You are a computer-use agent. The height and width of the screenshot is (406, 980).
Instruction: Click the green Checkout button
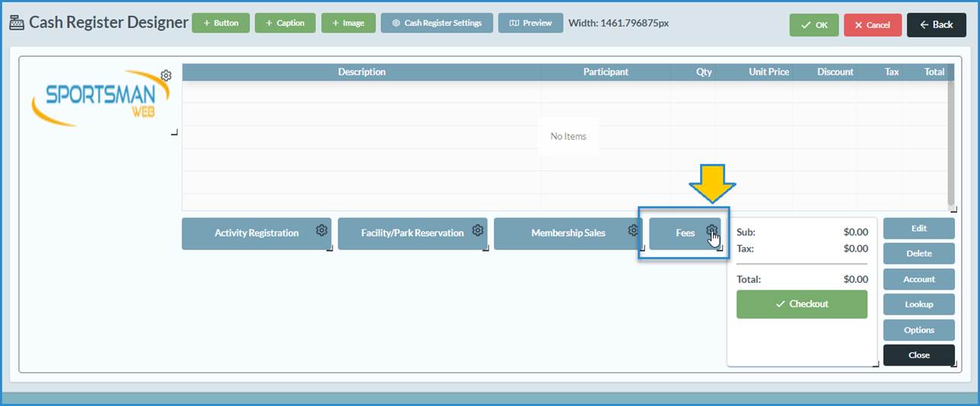[x=801, y=304]
